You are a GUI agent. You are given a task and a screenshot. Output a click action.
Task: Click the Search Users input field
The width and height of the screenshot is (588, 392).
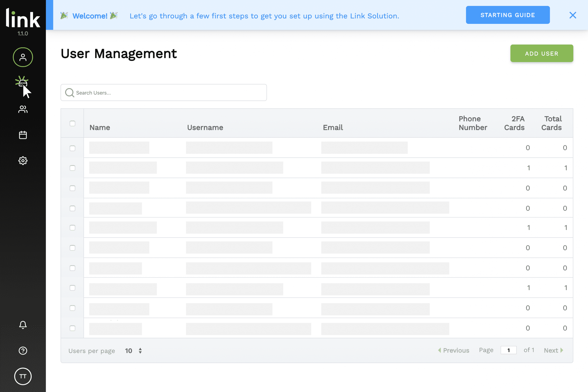click(164, 92)
